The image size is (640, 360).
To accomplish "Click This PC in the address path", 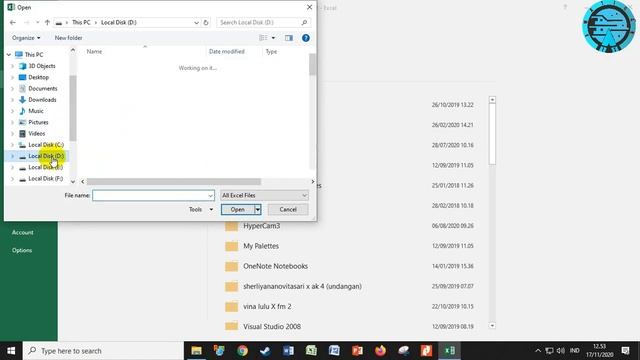I will [81, 22].
